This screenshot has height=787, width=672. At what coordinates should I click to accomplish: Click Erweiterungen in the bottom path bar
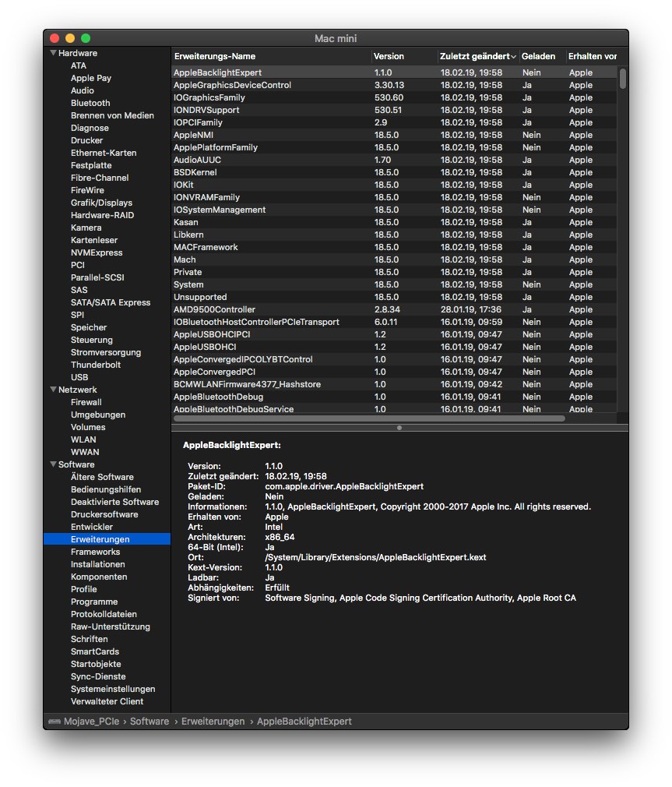point(213,722)
